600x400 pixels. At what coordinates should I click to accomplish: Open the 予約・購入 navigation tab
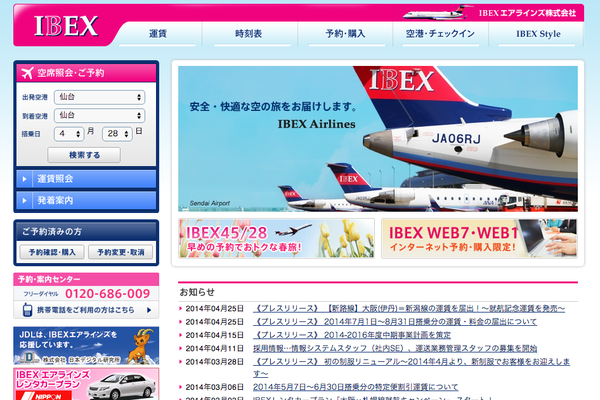(345, 34)
